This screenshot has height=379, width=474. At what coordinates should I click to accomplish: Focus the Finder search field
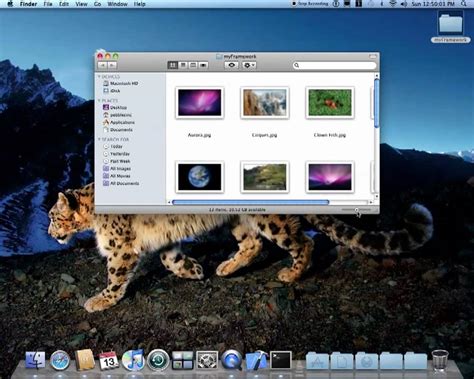(335, 65)
